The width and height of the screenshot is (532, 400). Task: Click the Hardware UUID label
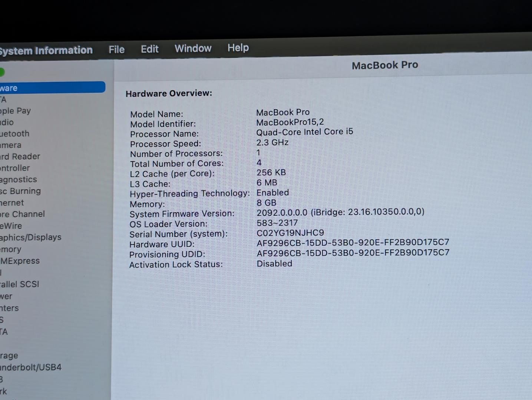pyautogui.click(x=162, y=244)
